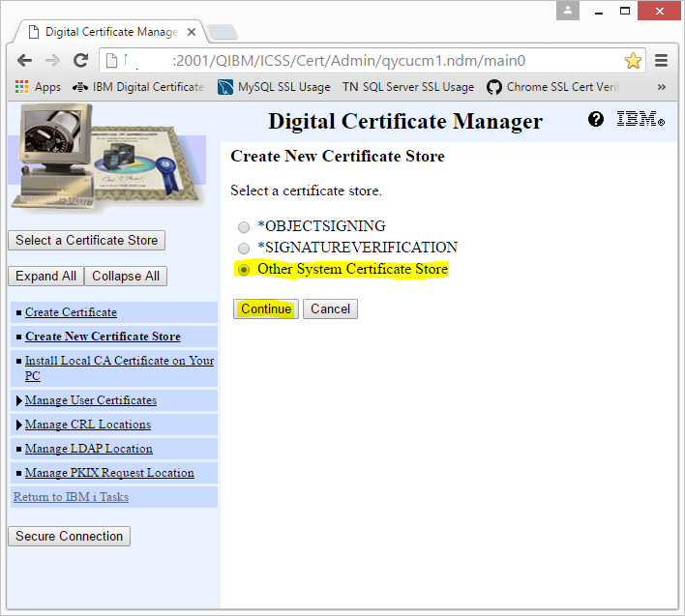This screenshot has height=616, width=685.
Task: Click the certificate and computer banner image
Action: point(107,159)
